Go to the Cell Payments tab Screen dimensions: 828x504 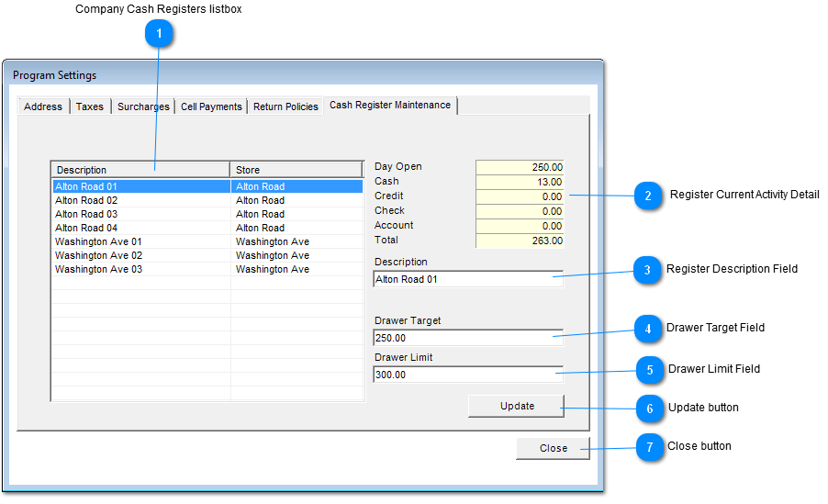click(x=211, y=106)
